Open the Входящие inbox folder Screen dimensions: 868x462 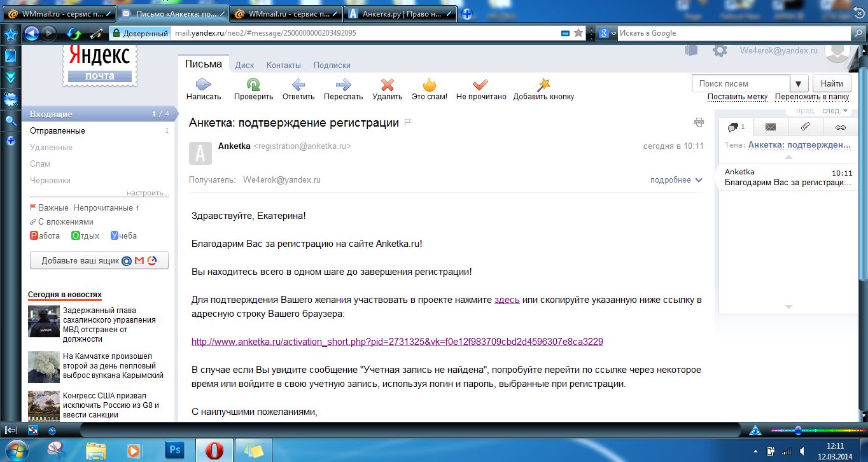pos(98,114)
